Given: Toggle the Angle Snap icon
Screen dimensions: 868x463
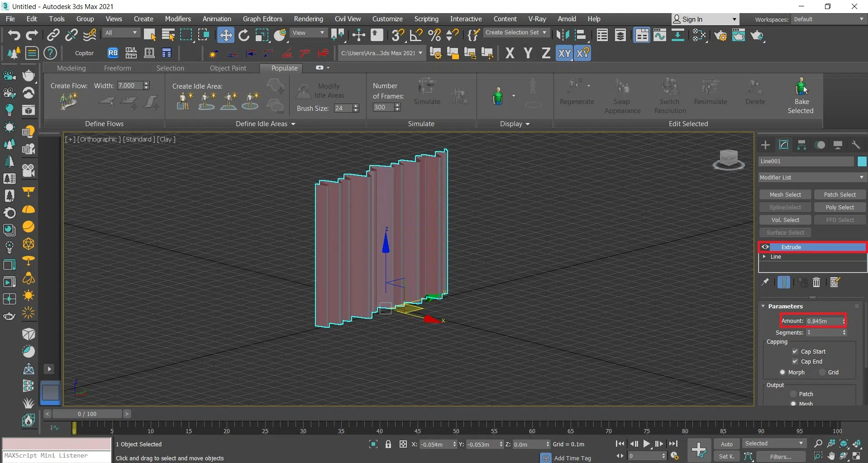Looking at the screenshot, I should (416, 35).
